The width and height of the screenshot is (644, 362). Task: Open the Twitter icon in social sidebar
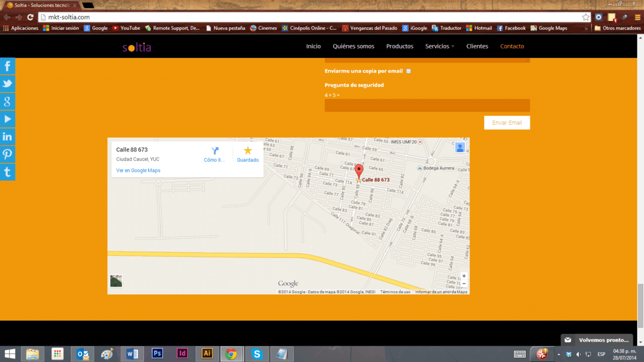pyautogui.click(x=8, y=84)
